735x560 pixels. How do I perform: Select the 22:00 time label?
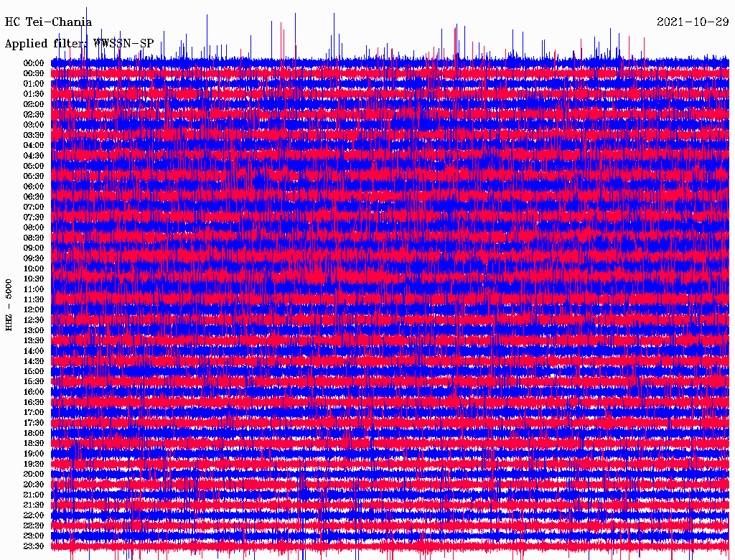point(34,515)
